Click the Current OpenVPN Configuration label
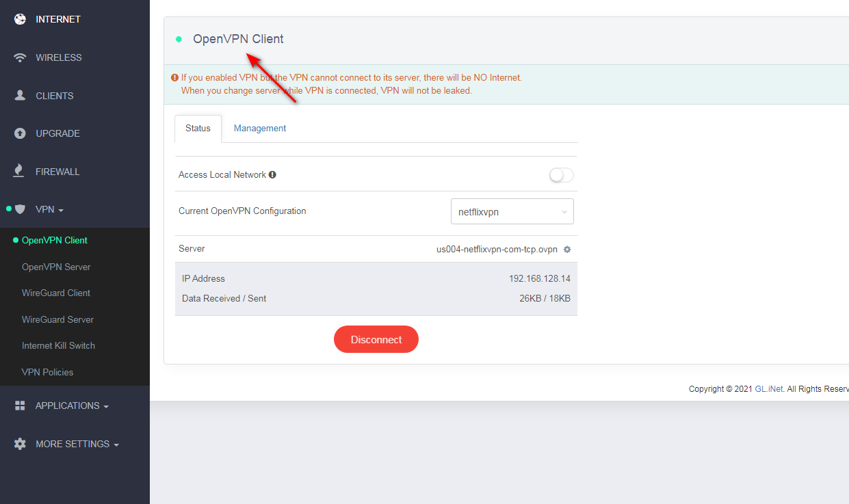 point(242,211)
